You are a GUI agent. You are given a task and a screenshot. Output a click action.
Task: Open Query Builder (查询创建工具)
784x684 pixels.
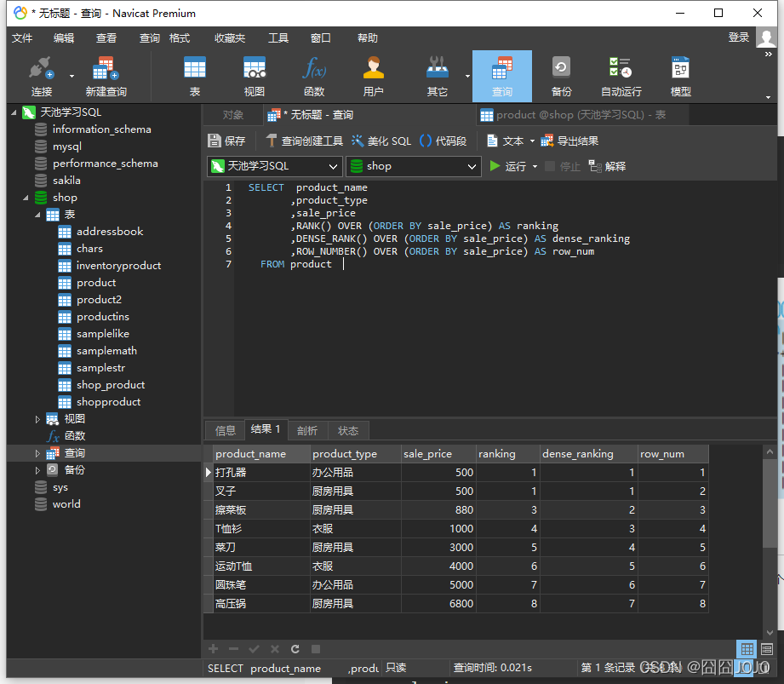[x=304, y=141]
